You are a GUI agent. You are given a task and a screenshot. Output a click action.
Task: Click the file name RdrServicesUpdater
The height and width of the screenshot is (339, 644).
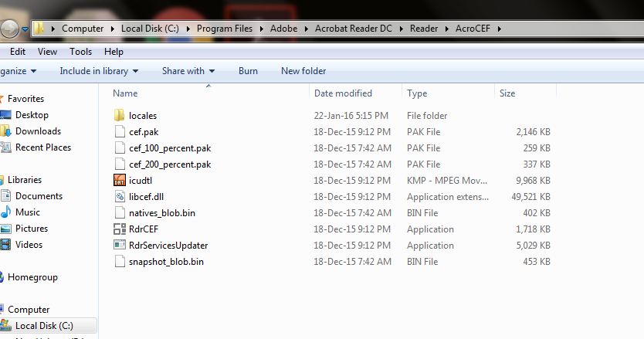(168, 246)
